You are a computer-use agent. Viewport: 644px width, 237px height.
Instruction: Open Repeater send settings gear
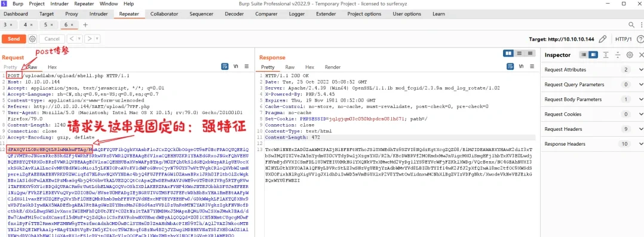tap(32, 39)
